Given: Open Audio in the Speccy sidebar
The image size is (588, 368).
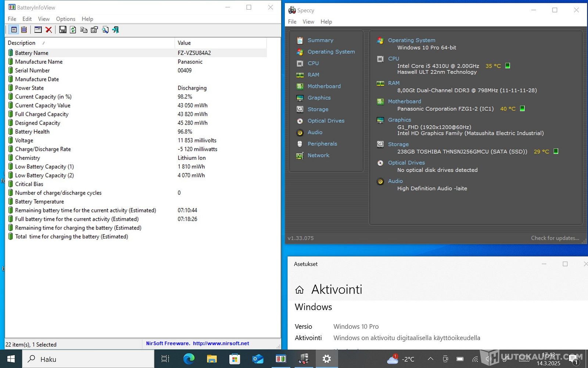Looking at the screenshot, I should [x=315, y=132].
